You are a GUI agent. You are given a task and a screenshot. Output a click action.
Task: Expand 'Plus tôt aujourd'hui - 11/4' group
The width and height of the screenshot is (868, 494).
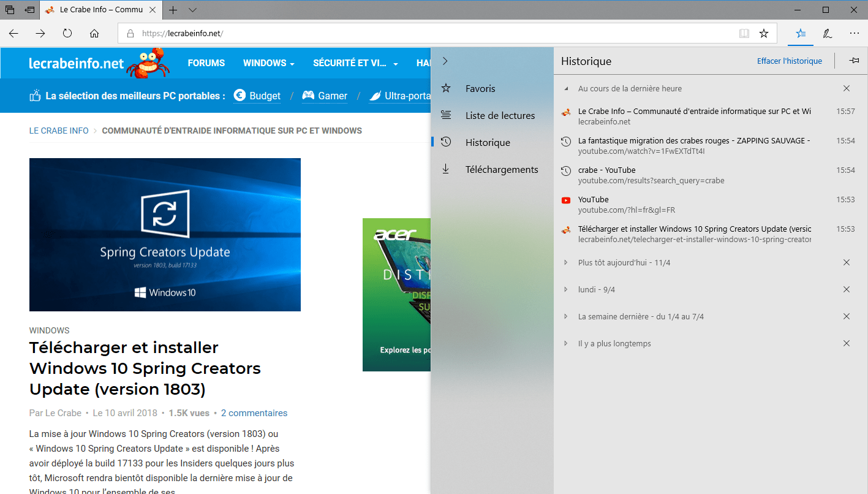coord(566,262)
